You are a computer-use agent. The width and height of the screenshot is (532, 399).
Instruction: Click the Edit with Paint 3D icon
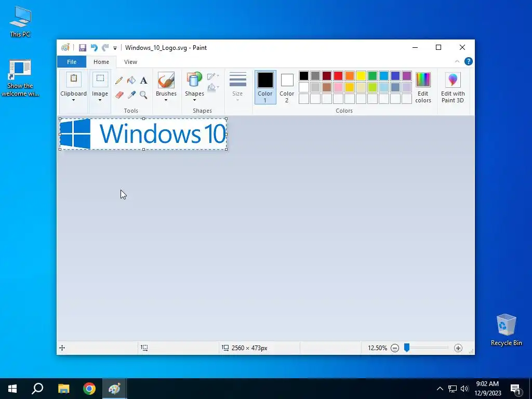[453, 80]
